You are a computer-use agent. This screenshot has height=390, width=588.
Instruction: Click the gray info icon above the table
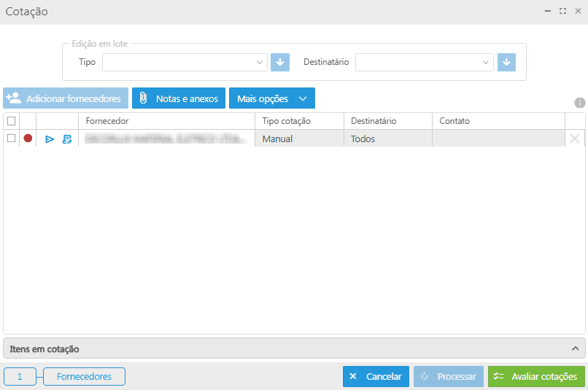pos(580,103)
